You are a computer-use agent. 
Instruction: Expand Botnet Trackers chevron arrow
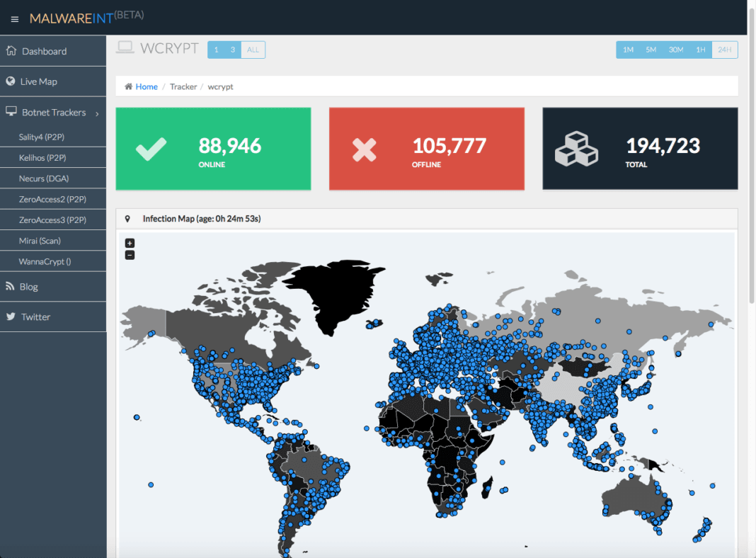pyautogui.click(x=97, y=113)
